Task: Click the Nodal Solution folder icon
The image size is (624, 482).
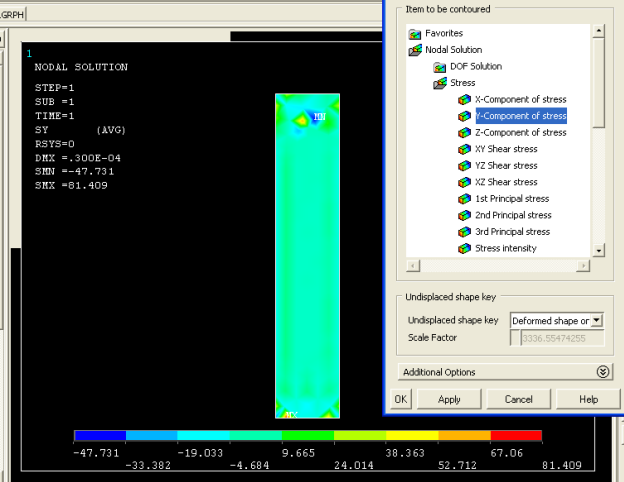Action: pos(415,50)
